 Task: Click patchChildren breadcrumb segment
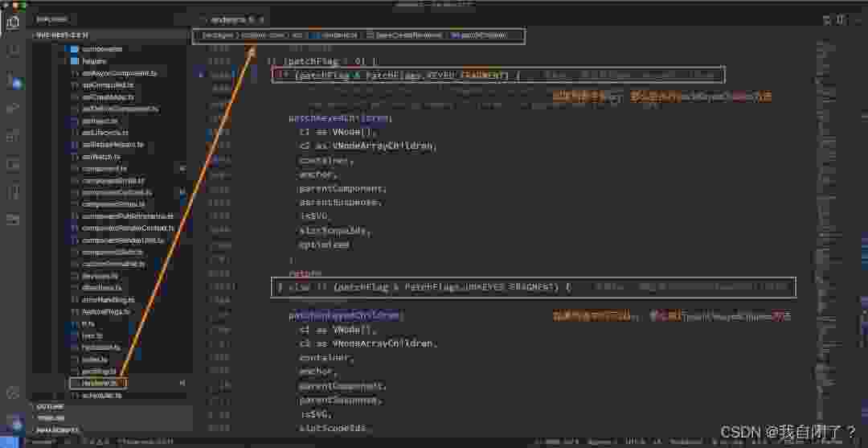479,35
